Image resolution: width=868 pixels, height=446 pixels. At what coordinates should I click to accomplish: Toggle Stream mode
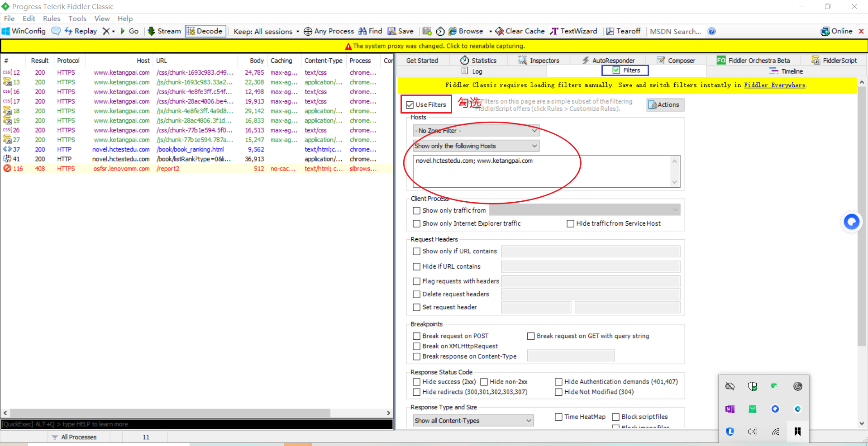click(164, 31)
